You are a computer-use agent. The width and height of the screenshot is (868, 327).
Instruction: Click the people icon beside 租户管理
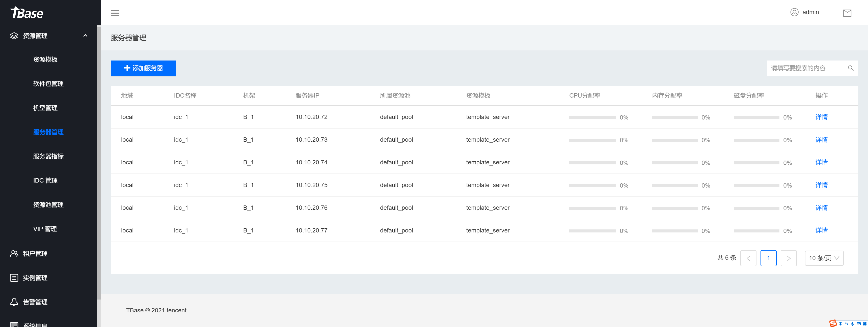click(14, 254)
